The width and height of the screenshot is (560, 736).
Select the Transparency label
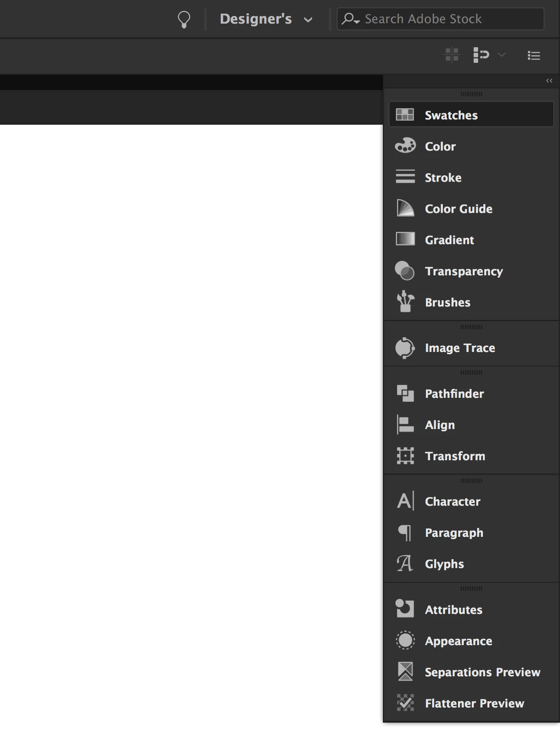464,271
